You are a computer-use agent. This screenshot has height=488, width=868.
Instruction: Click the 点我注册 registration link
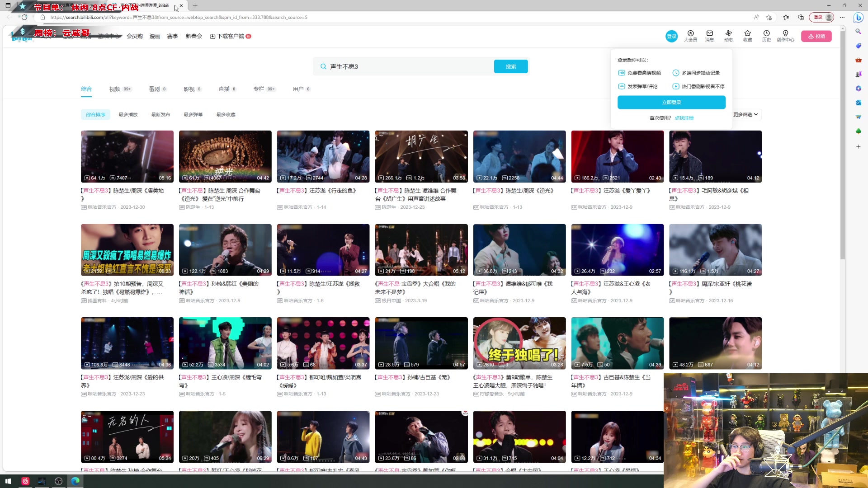pyautogui.click(x=684, y=117)
